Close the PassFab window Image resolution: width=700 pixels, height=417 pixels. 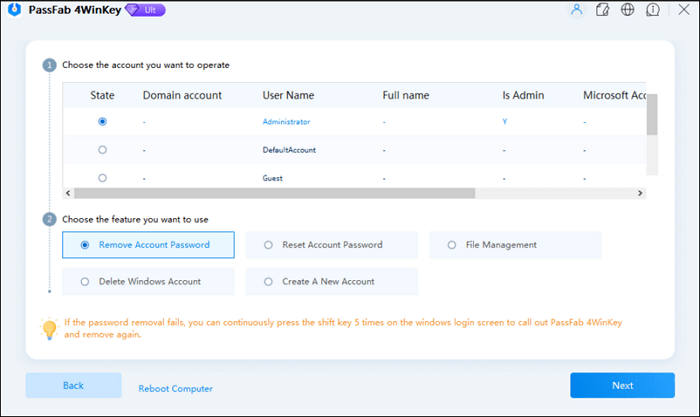tap(684, 10)
